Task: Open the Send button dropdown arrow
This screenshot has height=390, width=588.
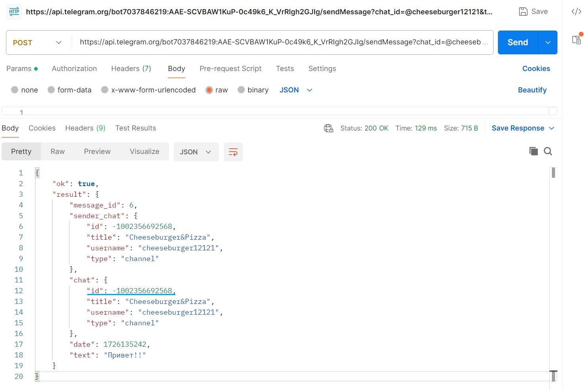Action: (548, 42)
